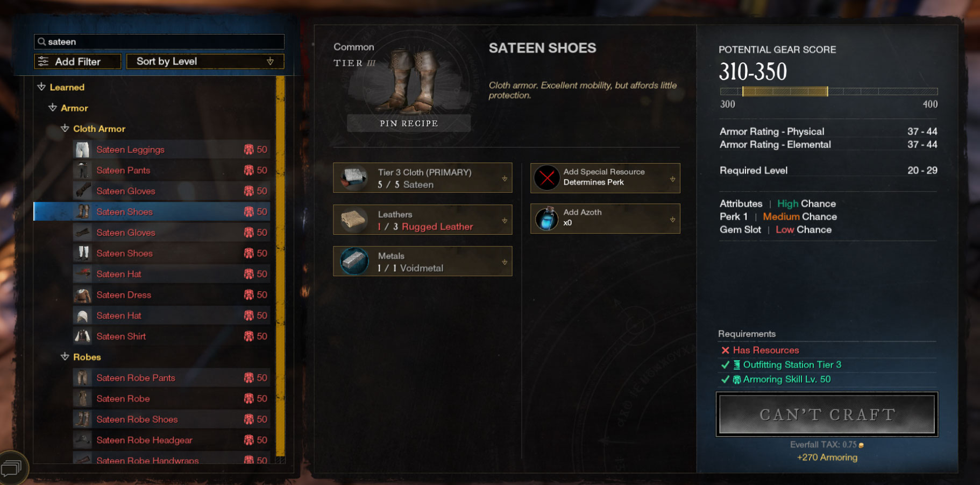Screen dimensions: 980x485
Task: Click the Sateen cloth resource icon
Action: point(354,178)
